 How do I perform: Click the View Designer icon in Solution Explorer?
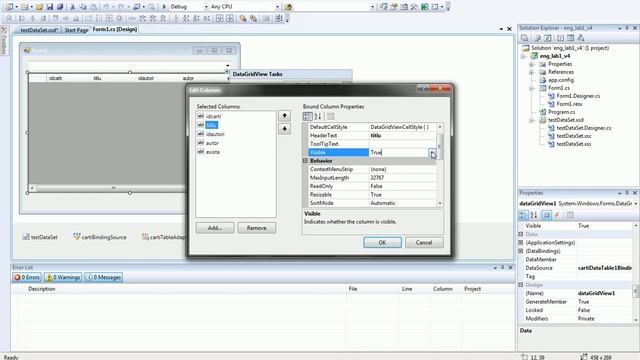(x=570, y=38)
